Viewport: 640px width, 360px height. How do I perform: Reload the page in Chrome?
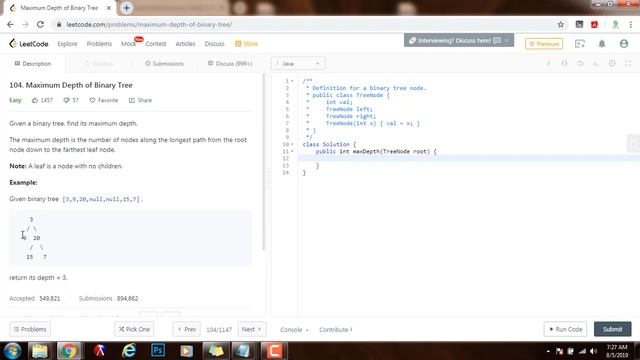[x=40, y=24]
